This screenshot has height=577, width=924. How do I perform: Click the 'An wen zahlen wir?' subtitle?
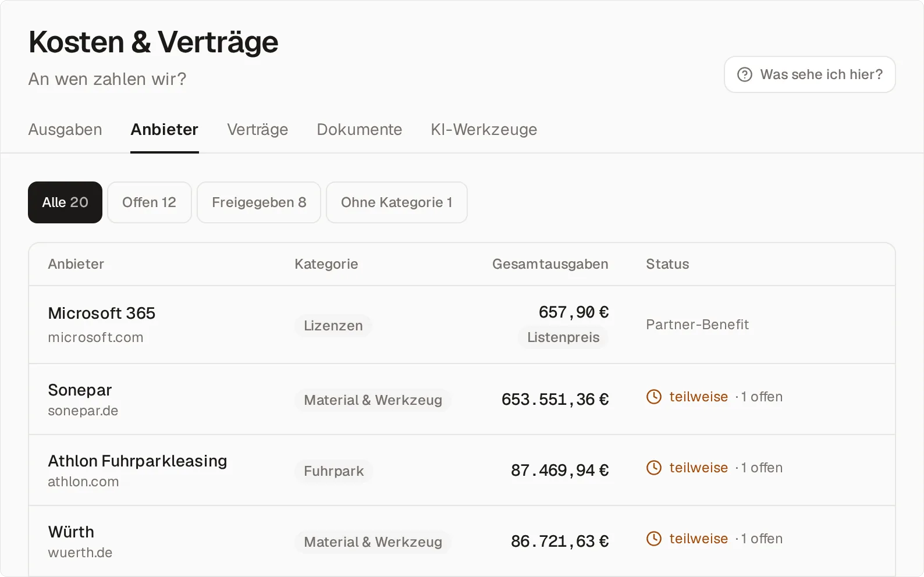click(x=108, y=79)
